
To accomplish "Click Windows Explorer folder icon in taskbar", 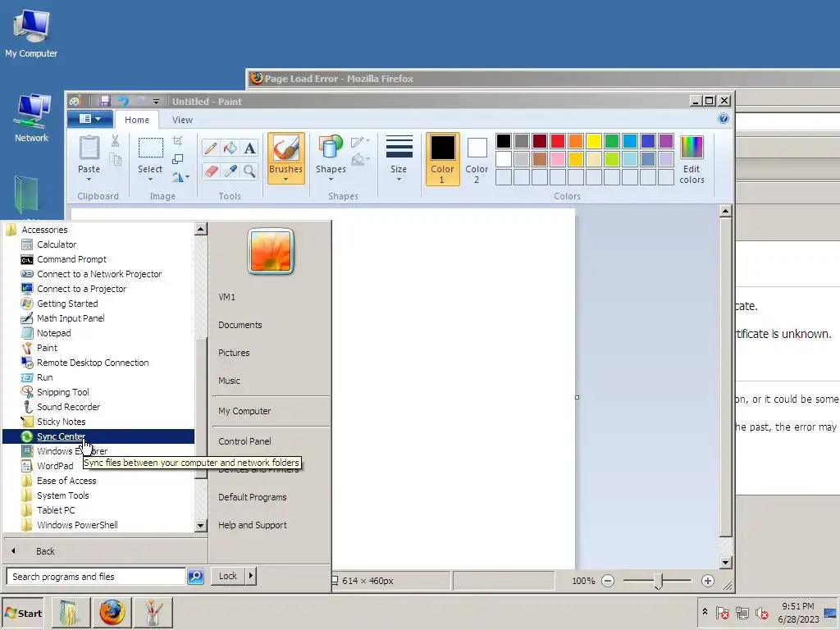I will pyautogui.click(x=71, y=613).
